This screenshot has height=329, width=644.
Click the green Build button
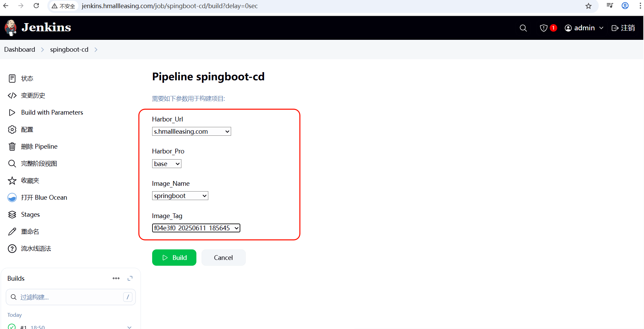coord(174,258)
